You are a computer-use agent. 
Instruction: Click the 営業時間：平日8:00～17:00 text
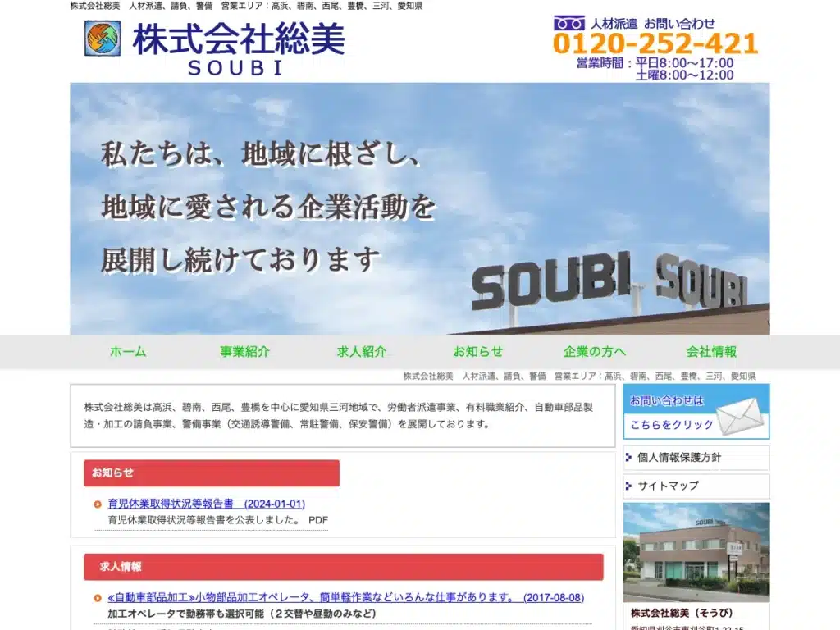tap(655, 63)
